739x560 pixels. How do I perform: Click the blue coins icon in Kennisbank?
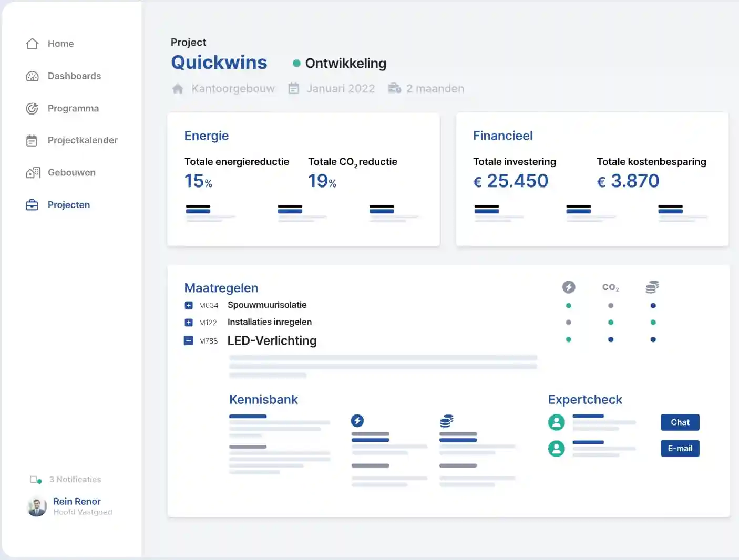[x=447, y=421]
